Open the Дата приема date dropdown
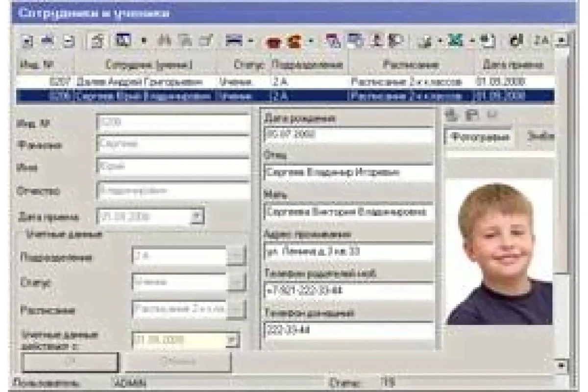Image resolution: width=588 pixels, height=392 pixels. (x=196, y=216)
